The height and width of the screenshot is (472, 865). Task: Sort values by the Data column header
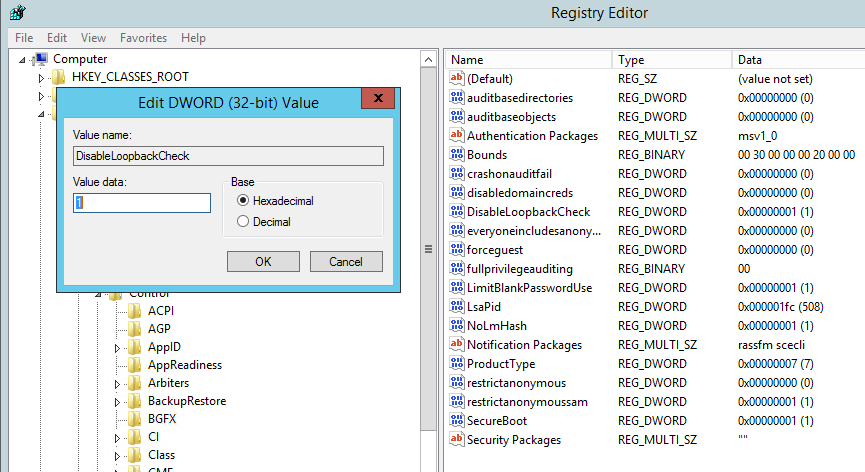[798, 60]
